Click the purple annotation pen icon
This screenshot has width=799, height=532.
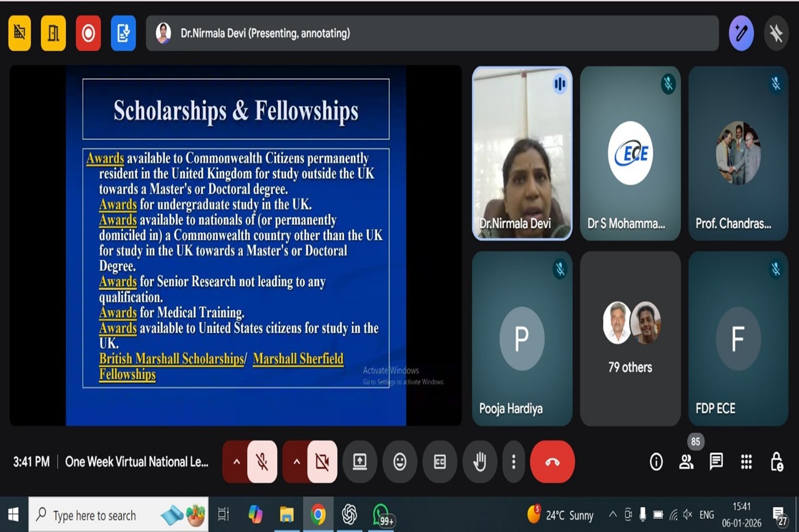(x=741, y=33)
